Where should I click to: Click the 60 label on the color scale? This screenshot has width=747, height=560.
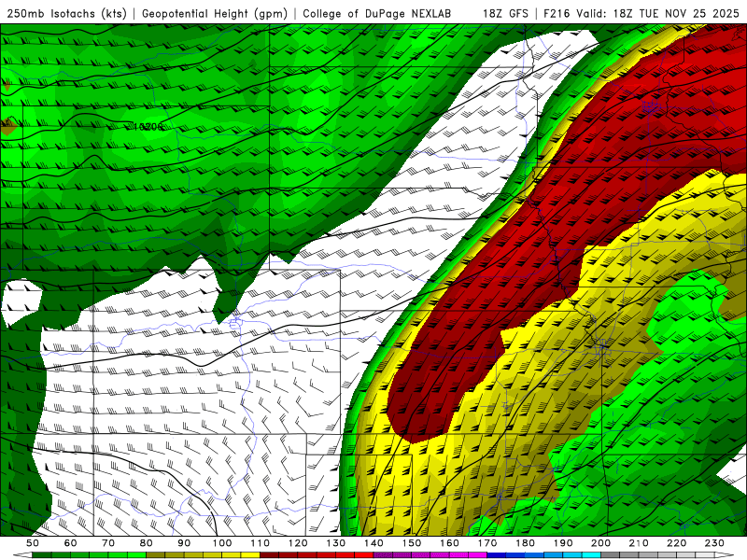click(70, 543)
